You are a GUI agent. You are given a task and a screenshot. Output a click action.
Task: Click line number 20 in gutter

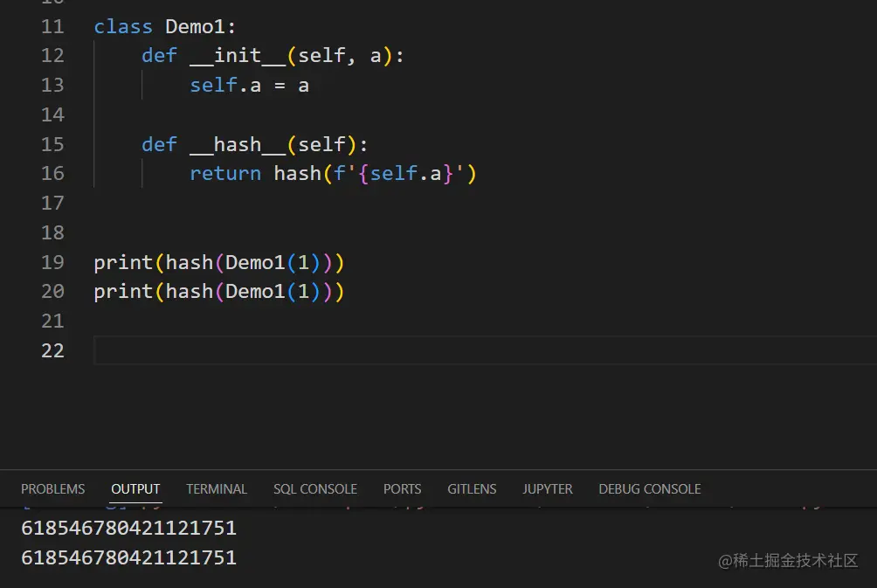coord(52,292)
